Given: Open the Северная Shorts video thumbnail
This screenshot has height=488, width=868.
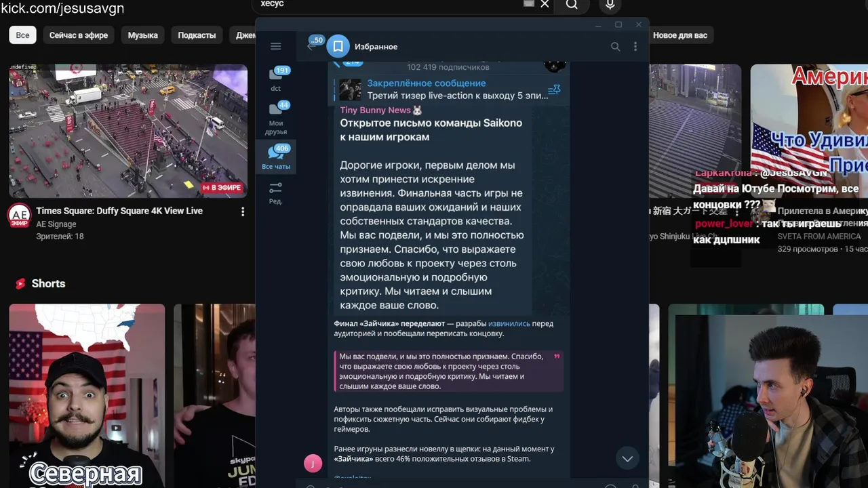Looking at the screenshot, I should coord(87,396).
